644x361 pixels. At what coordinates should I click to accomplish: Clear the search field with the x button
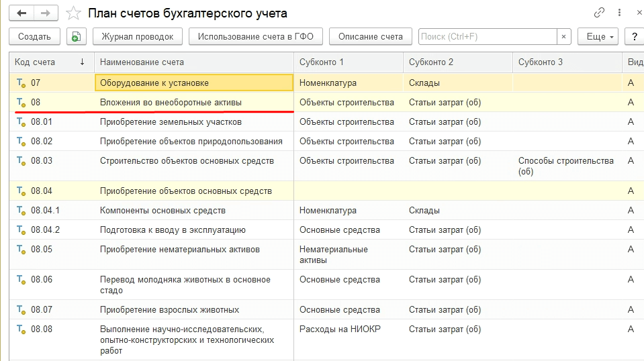[x=563, y=37]
